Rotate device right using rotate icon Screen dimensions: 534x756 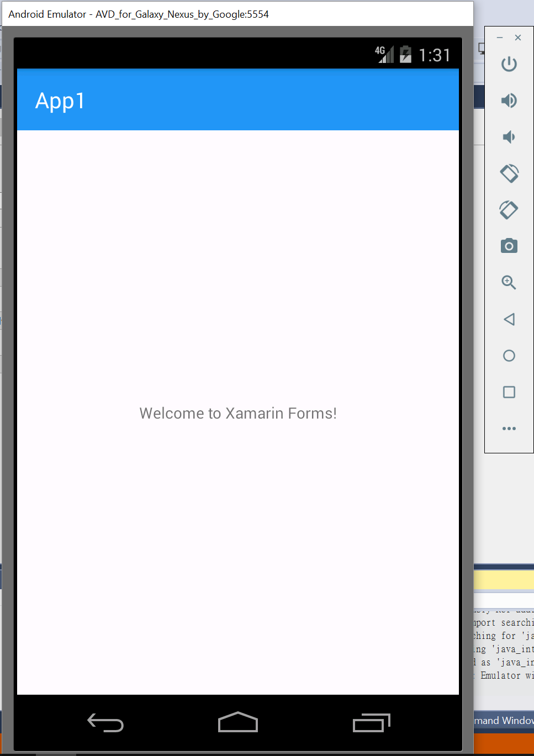click(x=509, y=210)
